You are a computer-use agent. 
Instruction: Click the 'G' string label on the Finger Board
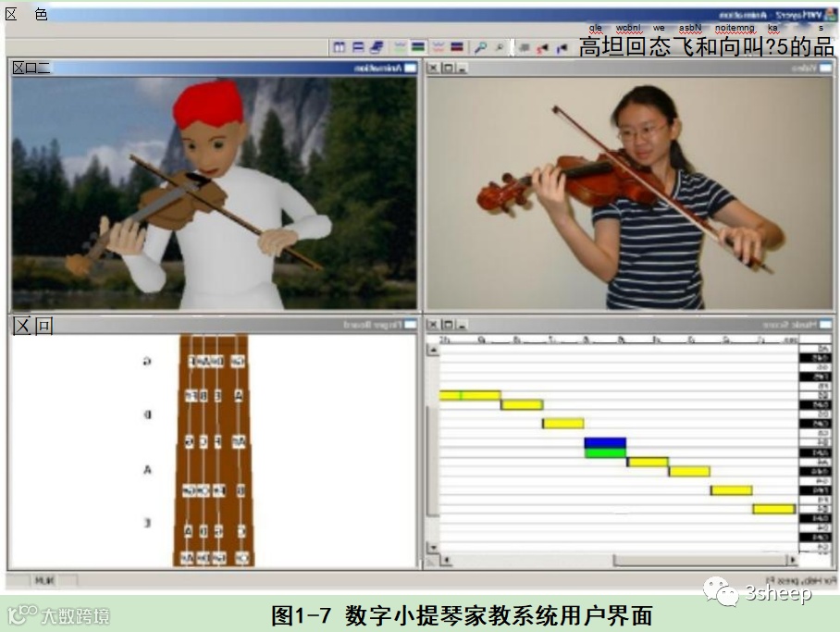(x=147, y=361)
